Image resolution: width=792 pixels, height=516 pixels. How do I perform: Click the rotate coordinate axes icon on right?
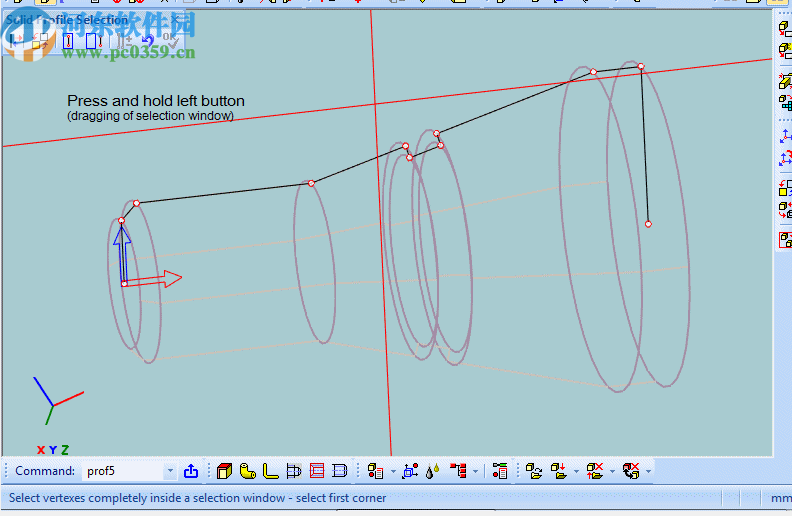(785, 158)
